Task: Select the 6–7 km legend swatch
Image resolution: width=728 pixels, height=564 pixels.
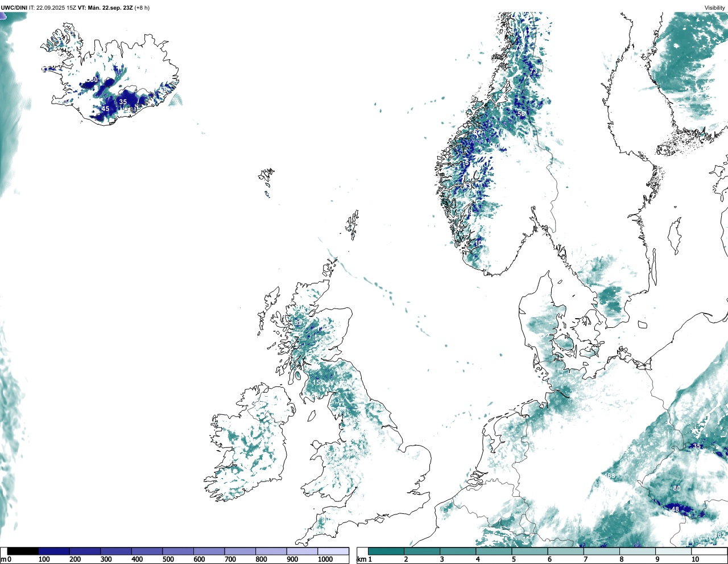Action: coord(566,551)
